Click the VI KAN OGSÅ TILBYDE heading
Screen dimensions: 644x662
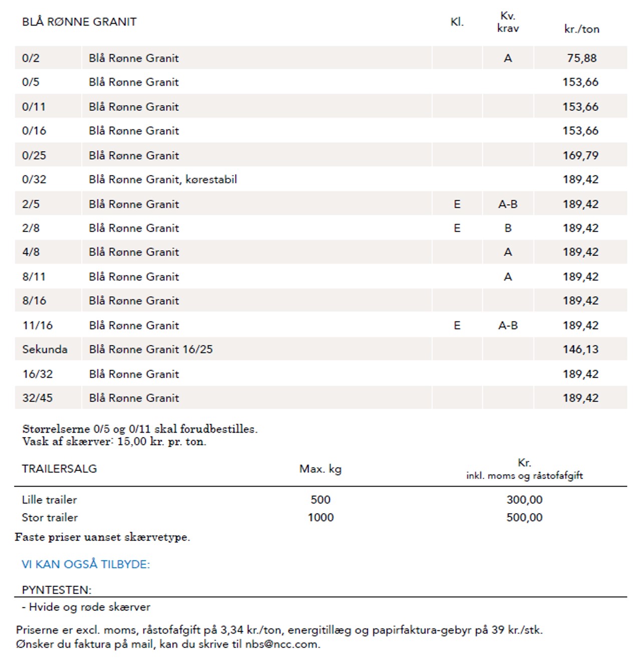click(x=86, y=564)
